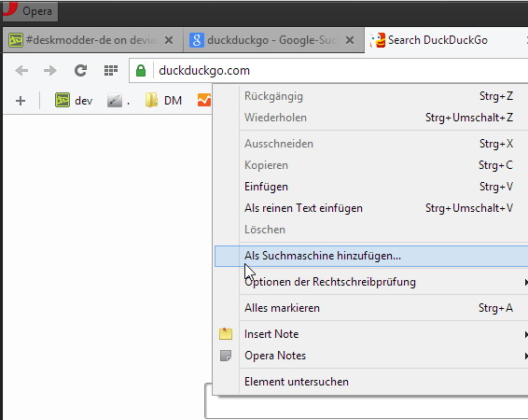Click the DuckDuckGo search box

pos(367,407)
